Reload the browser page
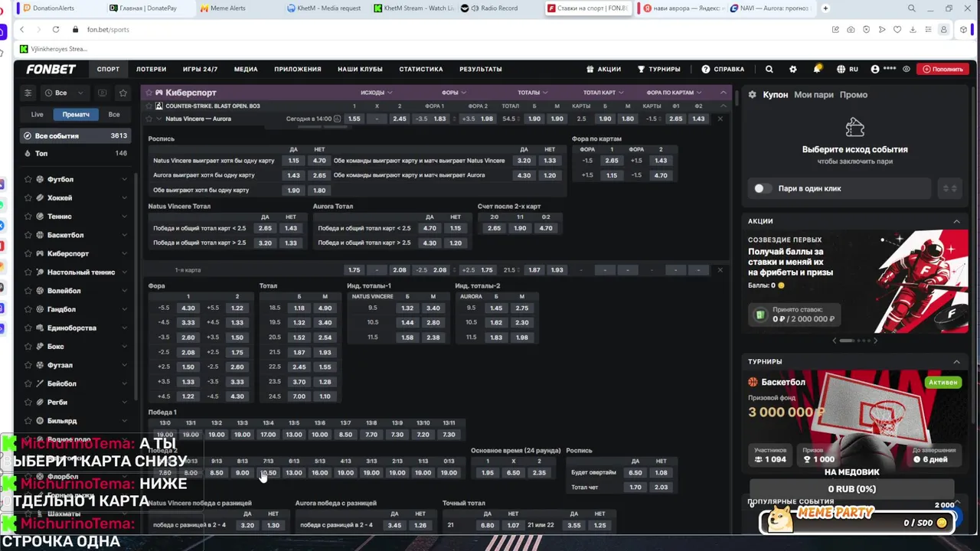This screenshot has height=551, width=980. 56,29
